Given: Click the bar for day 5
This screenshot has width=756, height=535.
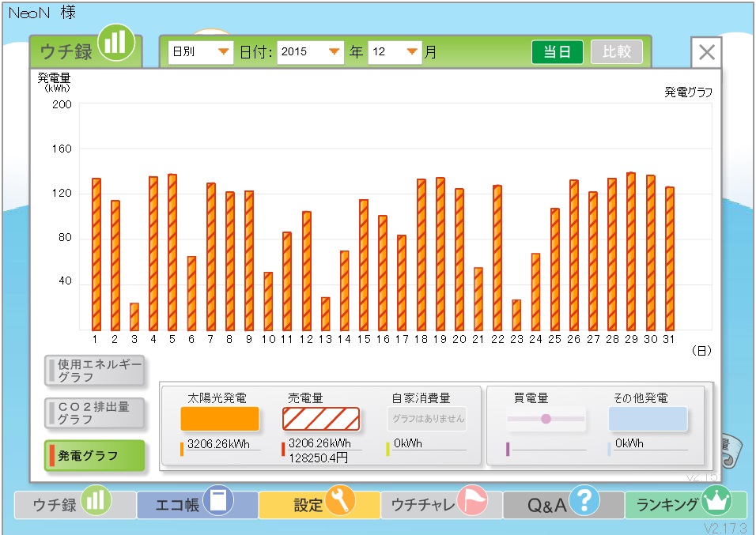Looking at the screenshot, I should (172, 253).
